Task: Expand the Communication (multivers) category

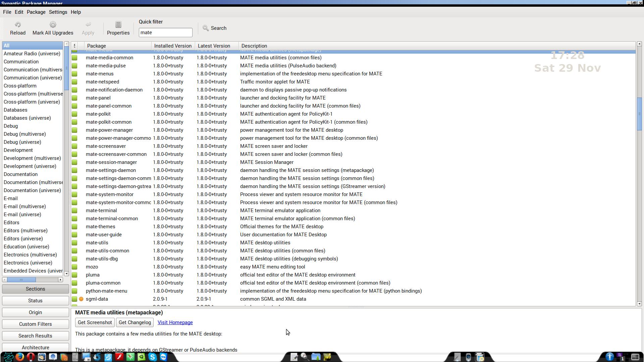Action: pyautogui.click(x=33, y=69)
